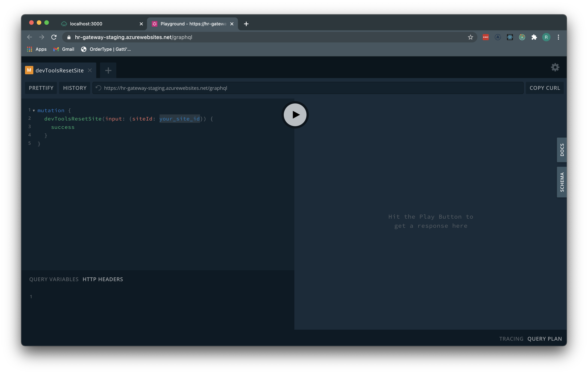Click the browser address bar URL
The height and width of the screenshot is (374, 588).
(134, 37)
